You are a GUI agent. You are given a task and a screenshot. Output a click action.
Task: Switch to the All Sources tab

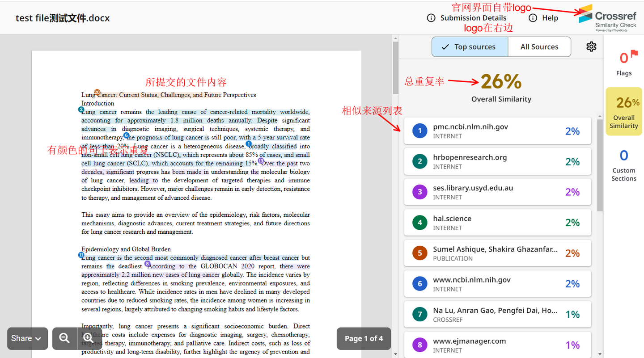coord(539,46)
